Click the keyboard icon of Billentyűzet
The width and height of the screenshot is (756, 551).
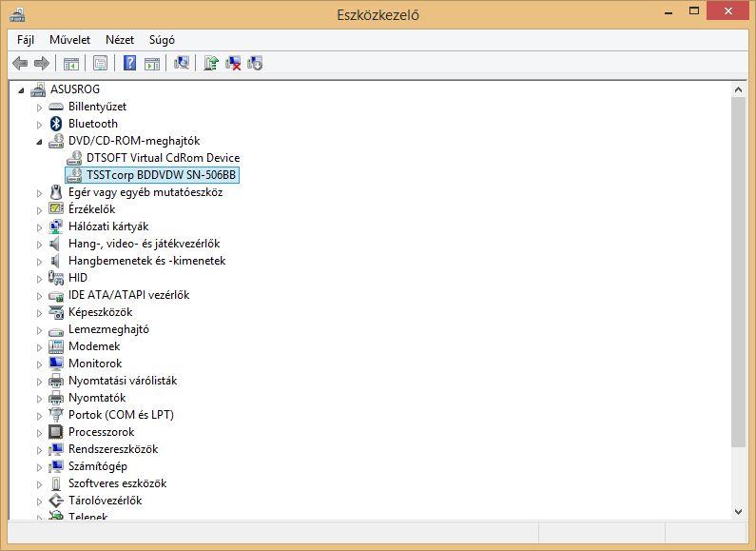(x=56, y=107)
